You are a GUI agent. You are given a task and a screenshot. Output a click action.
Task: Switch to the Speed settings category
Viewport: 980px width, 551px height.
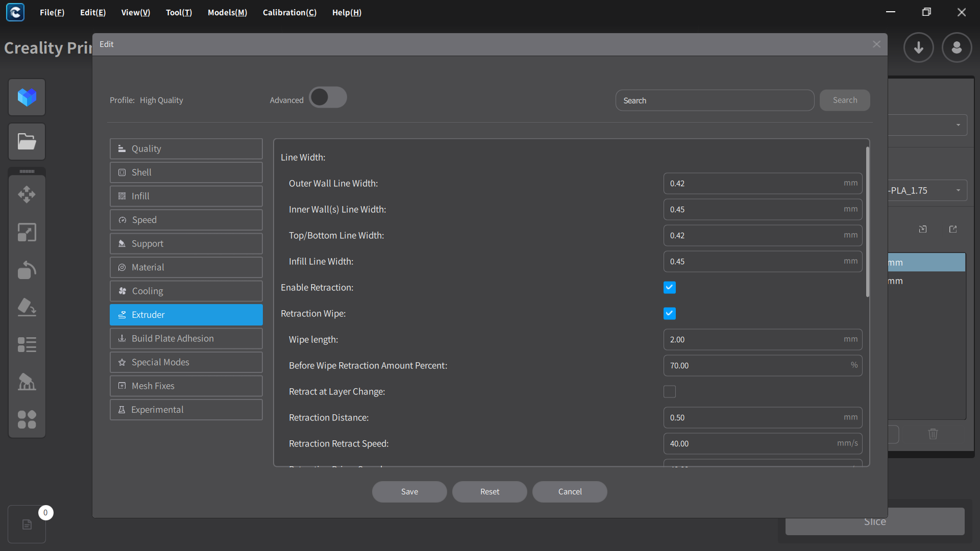[186, 220]
